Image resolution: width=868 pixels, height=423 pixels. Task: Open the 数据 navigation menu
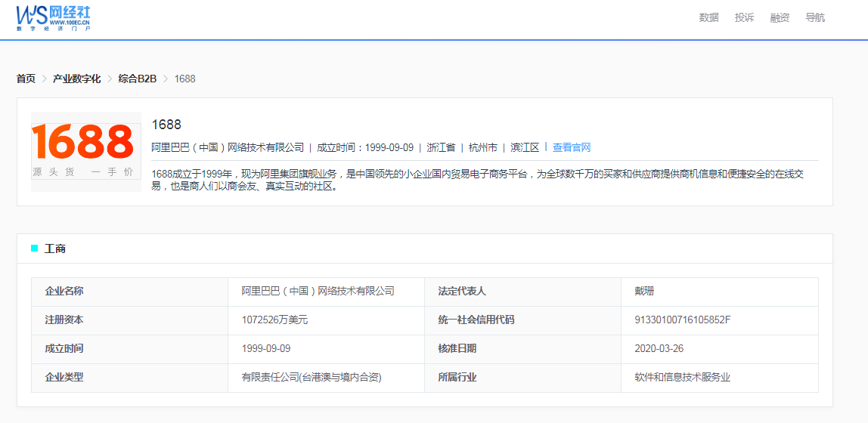pos(708,17)
